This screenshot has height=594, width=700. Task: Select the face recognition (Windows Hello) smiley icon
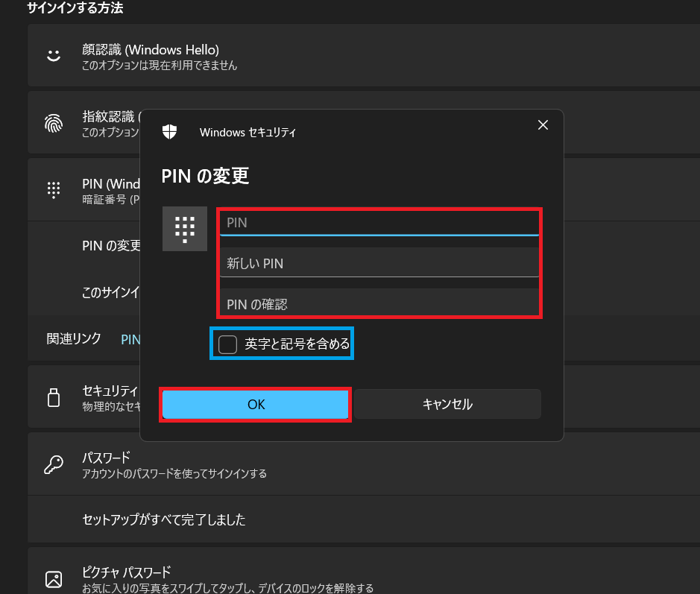tap(53, 55)
